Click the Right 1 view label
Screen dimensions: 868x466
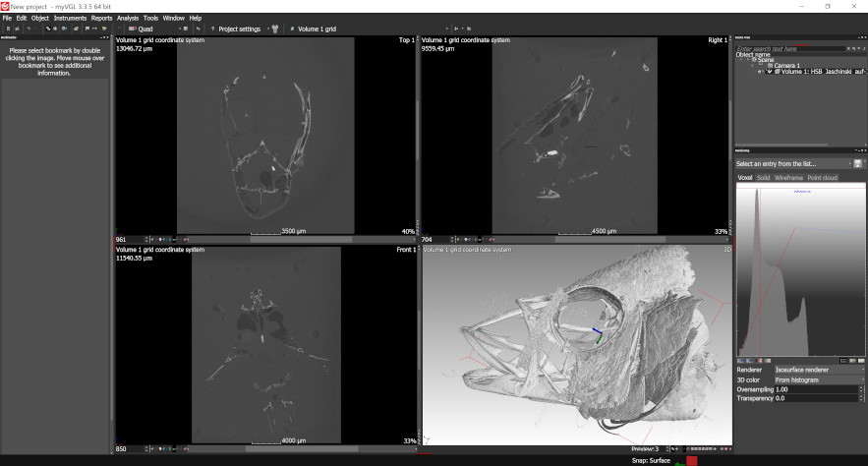[718, 40]
